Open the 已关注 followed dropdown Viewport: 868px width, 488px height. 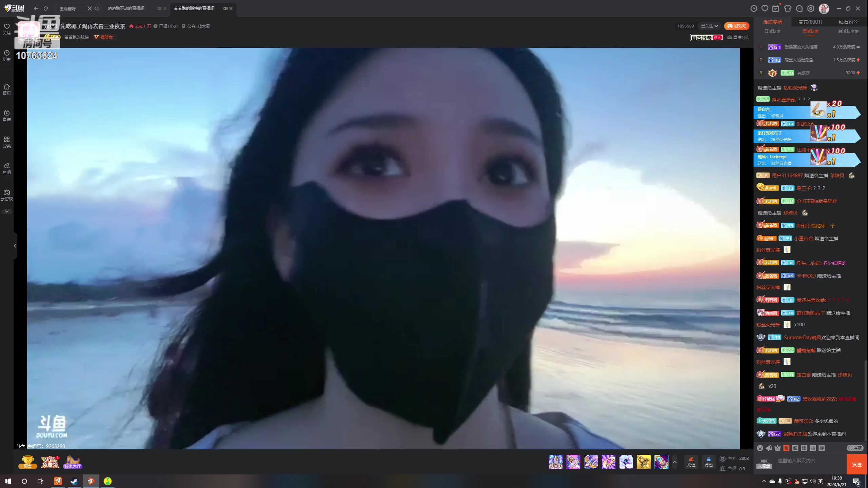(710, 26)
